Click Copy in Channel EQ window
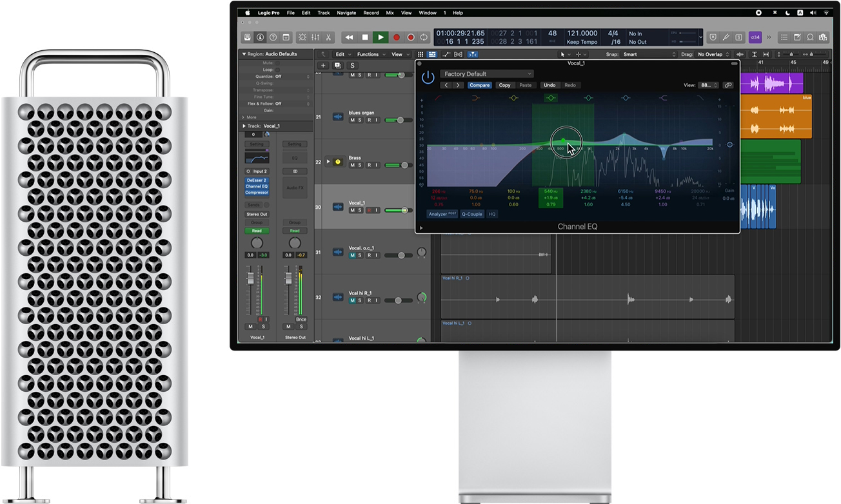Viewport: 841px width, 504px height. point(504,85)
